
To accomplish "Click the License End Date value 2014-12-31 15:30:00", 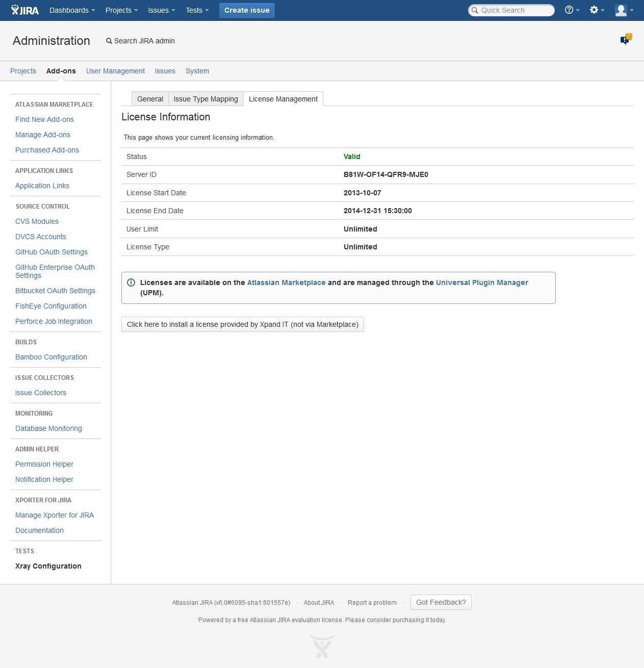I will pyautogui.click(x=378, y=211).
